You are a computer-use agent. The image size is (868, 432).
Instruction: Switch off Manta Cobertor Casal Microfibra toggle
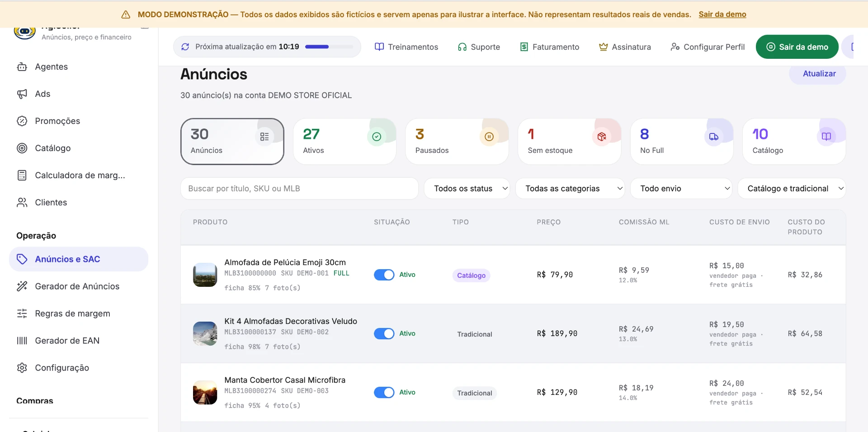coord(384,392)
